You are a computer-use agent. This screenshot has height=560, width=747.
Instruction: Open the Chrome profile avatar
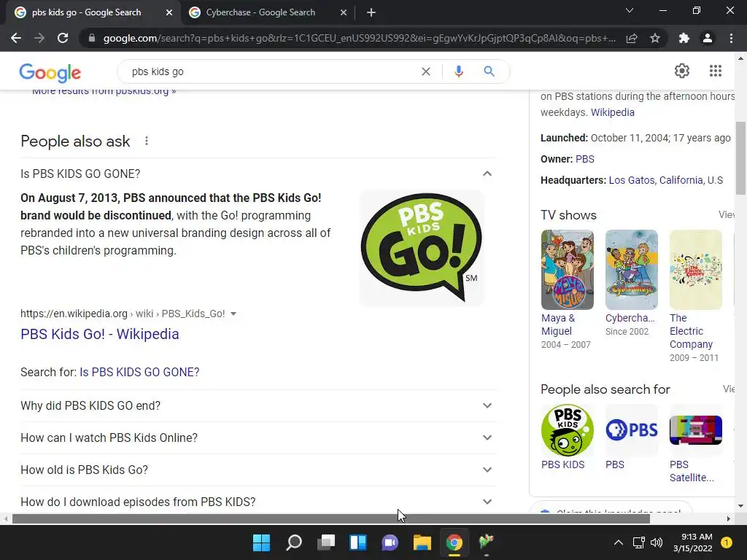click(x=708, y=38)
